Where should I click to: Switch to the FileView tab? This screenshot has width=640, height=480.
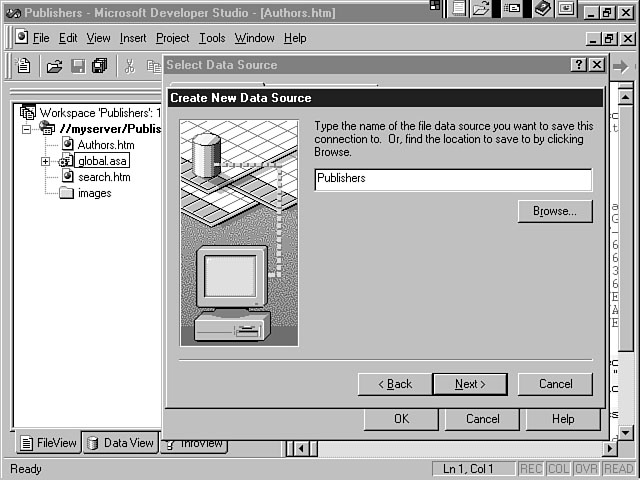coord(48,443)
